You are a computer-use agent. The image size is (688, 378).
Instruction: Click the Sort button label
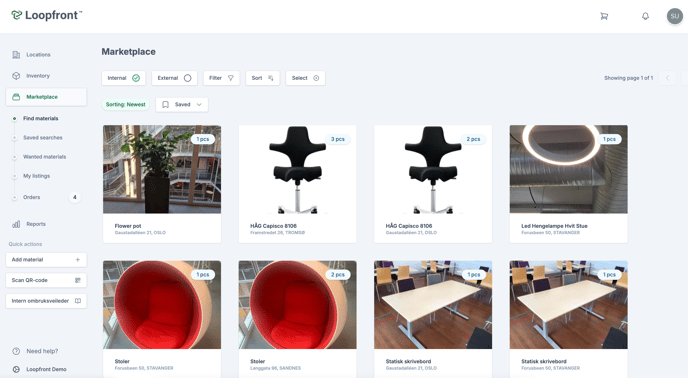pos(257,78)
